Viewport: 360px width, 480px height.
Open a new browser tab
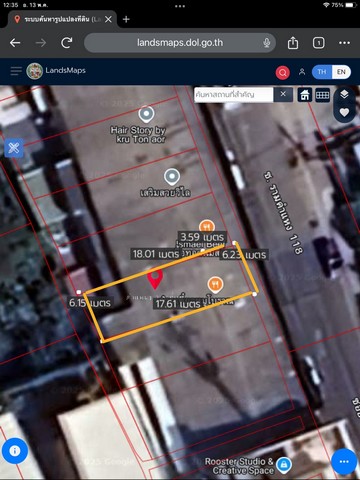(x=126, y=19)
